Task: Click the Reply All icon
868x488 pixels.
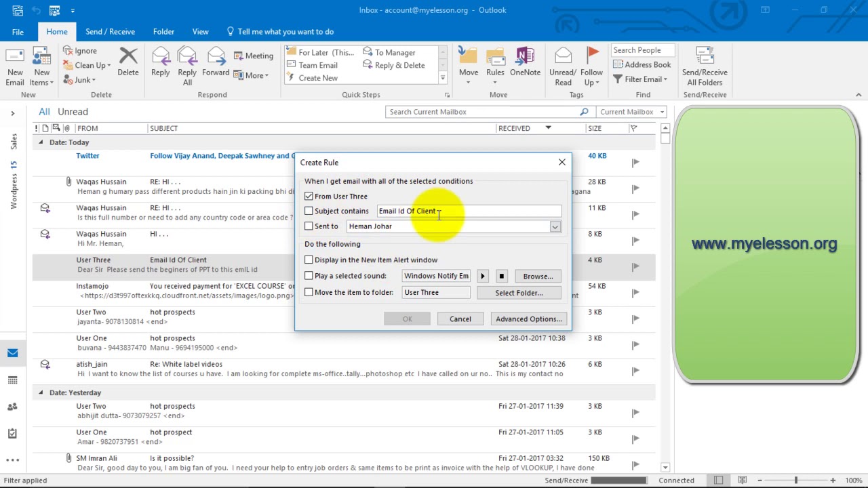Action: (x=187, y=66)
